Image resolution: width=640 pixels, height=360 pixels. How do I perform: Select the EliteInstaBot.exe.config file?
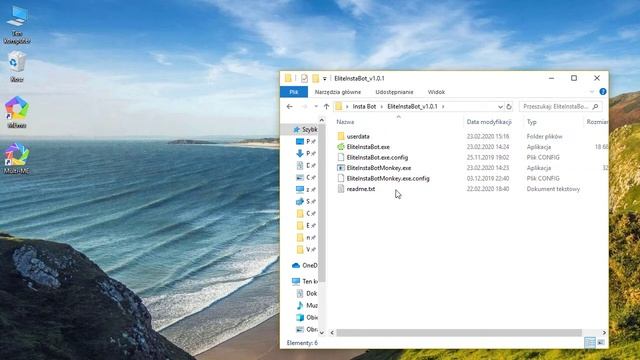pos(377,158)
